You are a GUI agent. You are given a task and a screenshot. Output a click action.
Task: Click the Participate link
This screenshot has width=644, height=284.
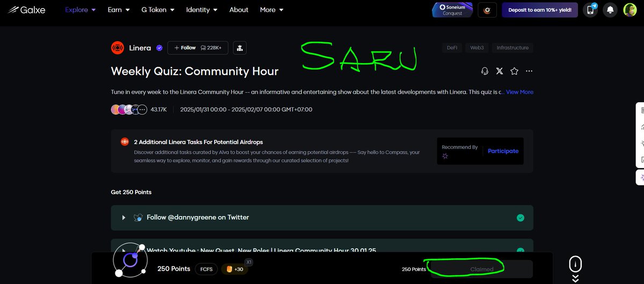coord(503,151)
